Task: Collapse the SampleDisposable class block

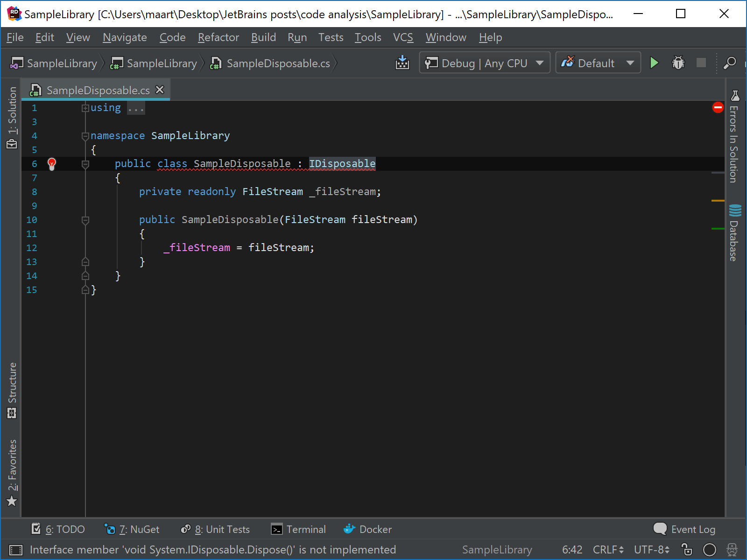Action: pyautogui.click(x=85, y=164)
